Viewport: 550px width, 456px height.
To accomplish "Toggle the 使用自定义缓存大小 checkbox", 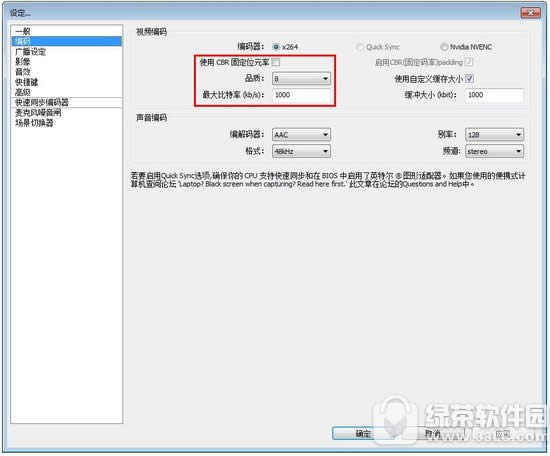I will 470,78.
